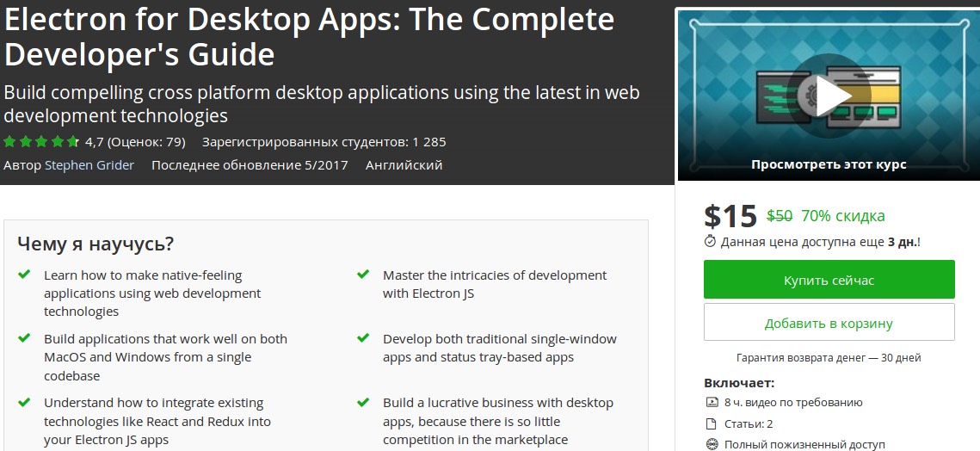The width and height of the screenshot is (980, 451).
Task: Click the Английский language label
Action: (x=404, y=165)
